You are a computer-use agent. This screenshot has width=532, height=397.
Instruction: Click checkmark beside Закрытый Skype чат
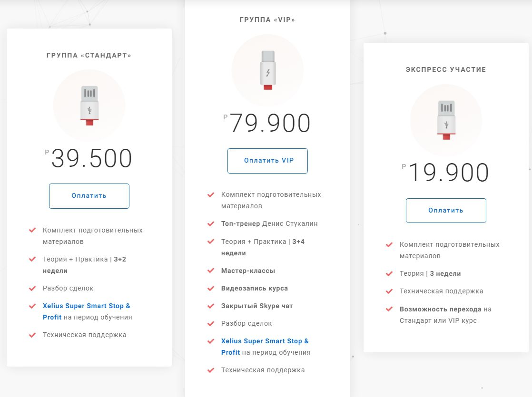[211, 306]
